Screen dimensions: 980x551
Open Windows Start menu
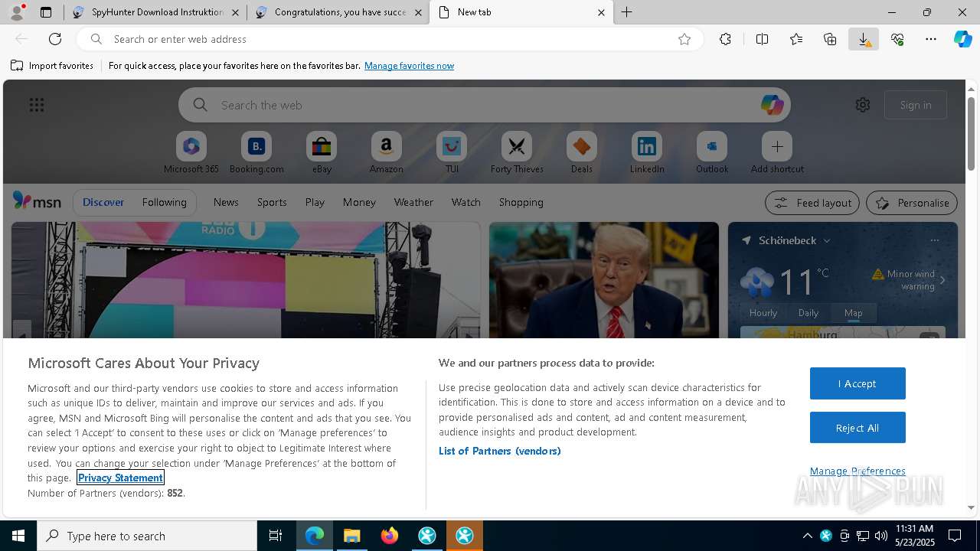tap(18, 536)
